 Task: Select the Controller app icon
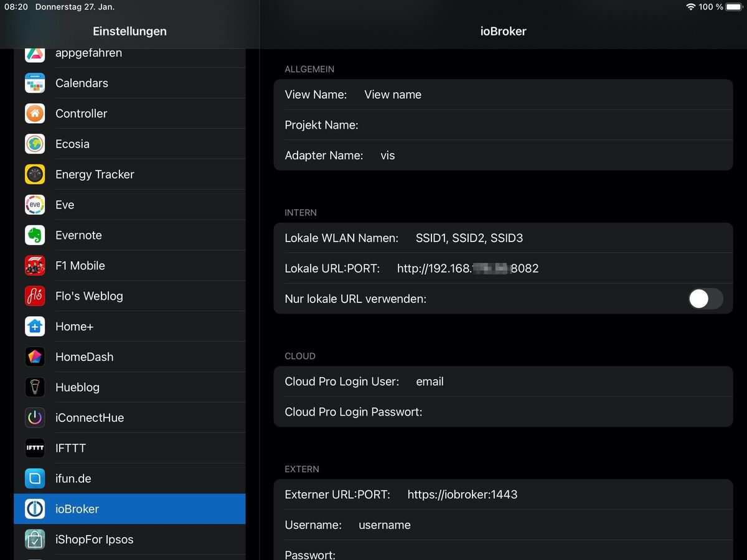point(35,113)
